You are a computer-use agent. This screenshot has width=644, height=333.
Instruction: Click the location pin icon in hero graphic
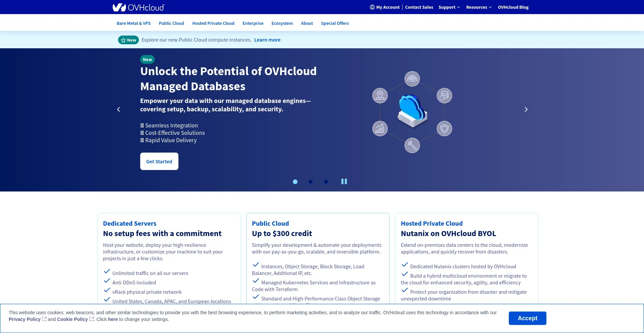380,96
